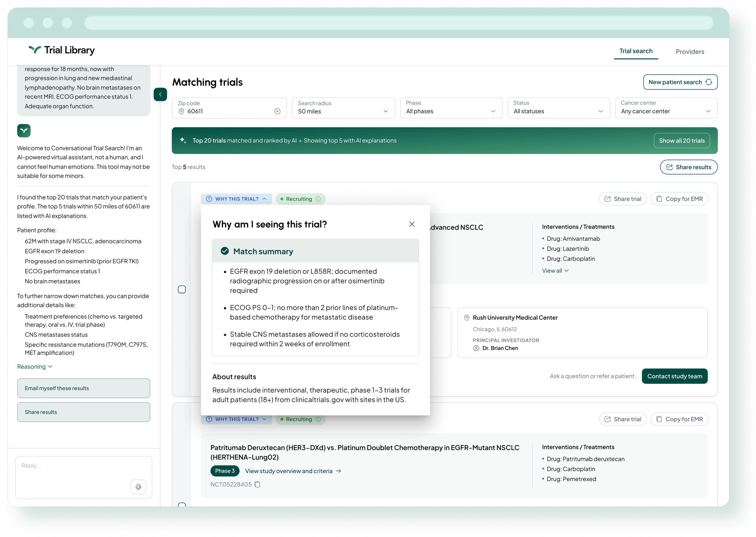Collapse the chat sidebar with the arrow button
This screenshot has width=756, height=537.
pos(160,95)
